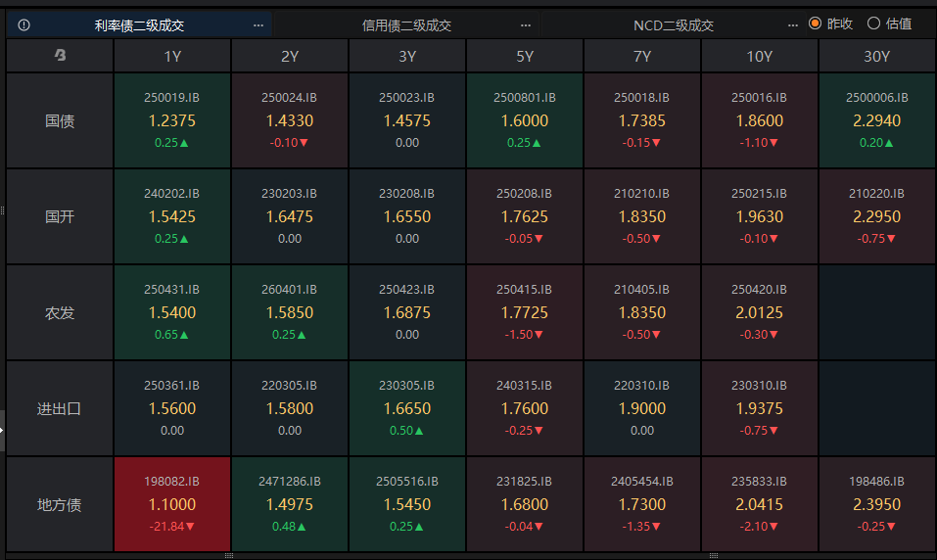
Task: Open bond 250019.IB in 国债 1Y cell
Action: [172, 120]
